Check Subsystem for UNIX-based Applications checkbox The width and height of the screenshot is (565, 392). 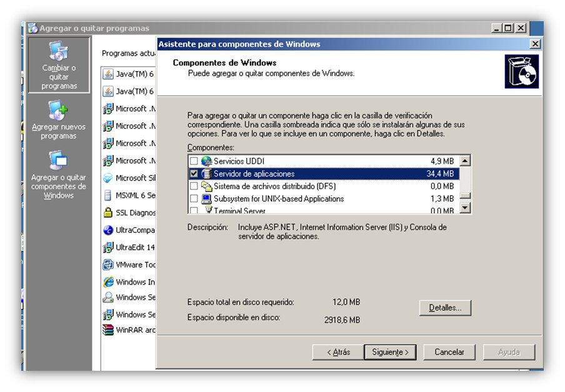tap(194, 198)
